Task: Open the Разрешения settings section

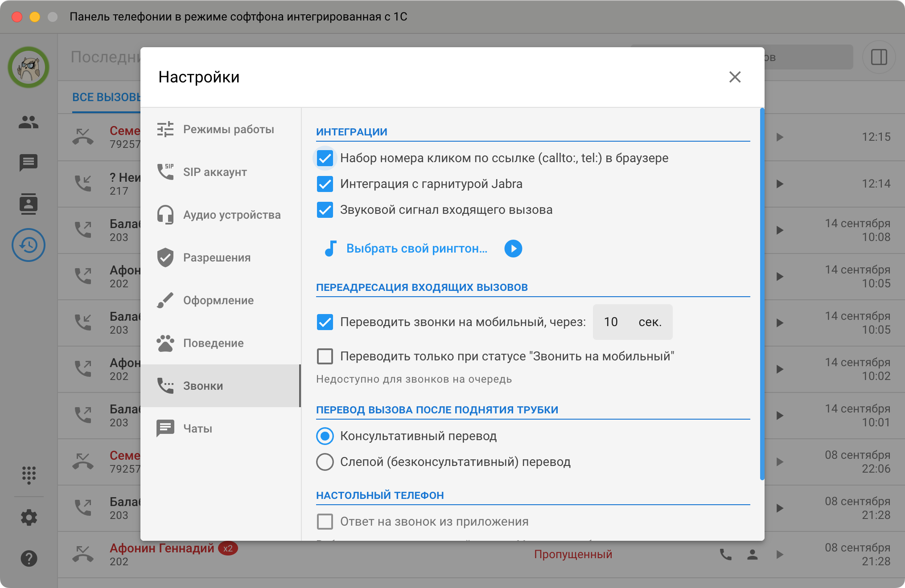Action: point(221,258)
